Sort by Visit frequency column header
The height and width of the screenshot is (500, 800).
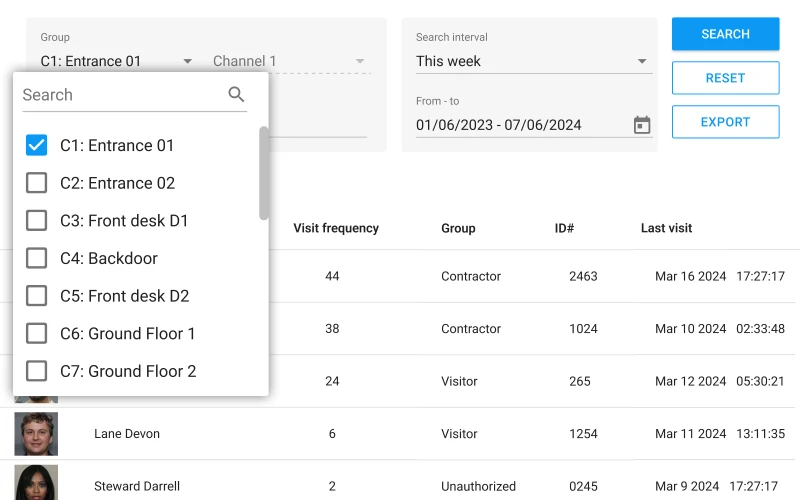point(336,228)
